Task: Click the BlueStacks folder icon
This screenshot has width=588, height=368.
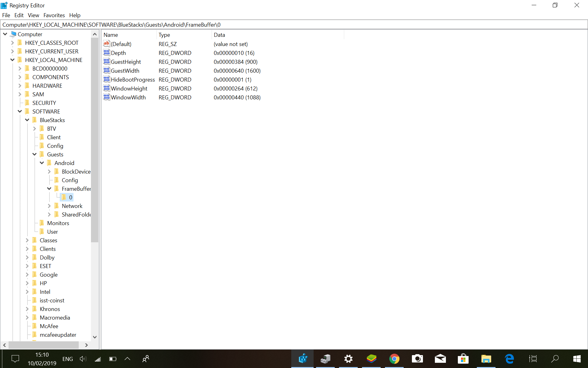Action: click(x=35, y=120)
